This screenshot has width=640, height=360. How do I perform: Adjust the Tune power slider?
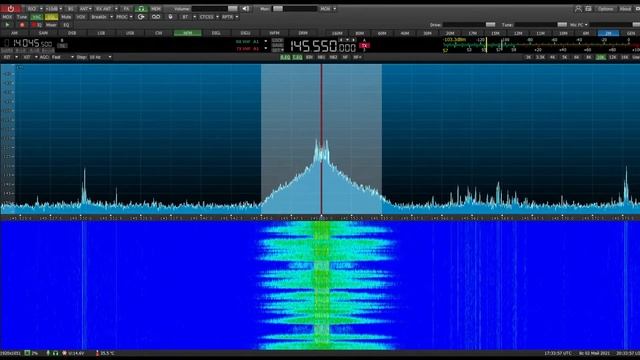(541, 25)
